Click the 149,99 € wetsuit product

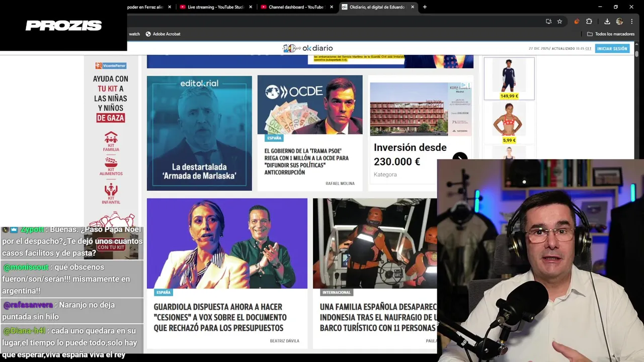509,78
